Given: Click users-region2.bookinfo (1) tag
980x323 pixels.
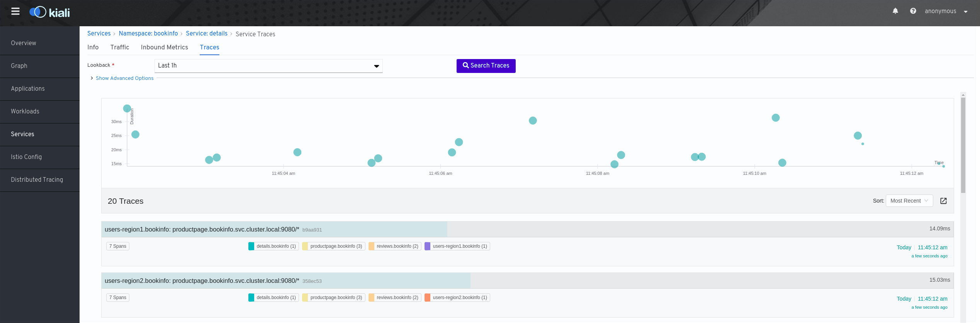Looking at the screenshot, I should [x=457, y=298].
